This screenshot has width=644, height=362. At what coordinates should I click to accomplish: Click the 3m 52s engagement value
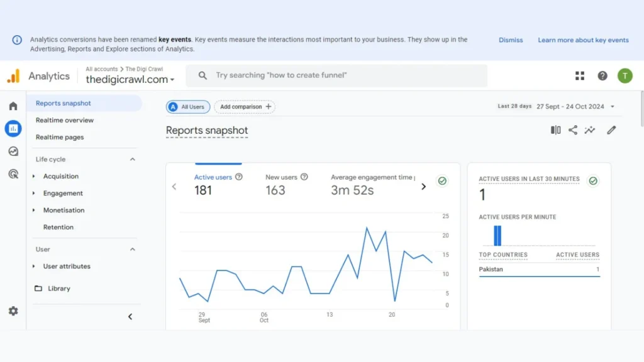[352, 190]
